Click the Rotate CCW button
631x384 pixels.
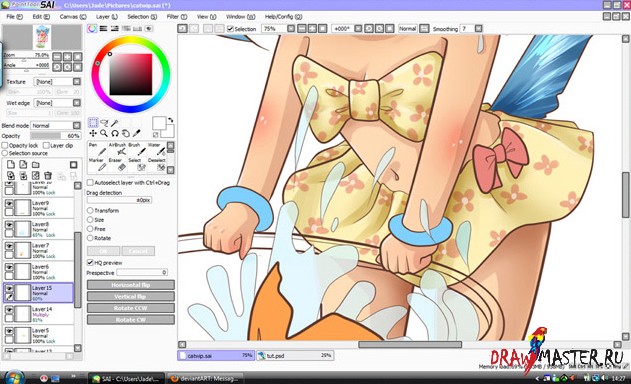tap(131, 308)
